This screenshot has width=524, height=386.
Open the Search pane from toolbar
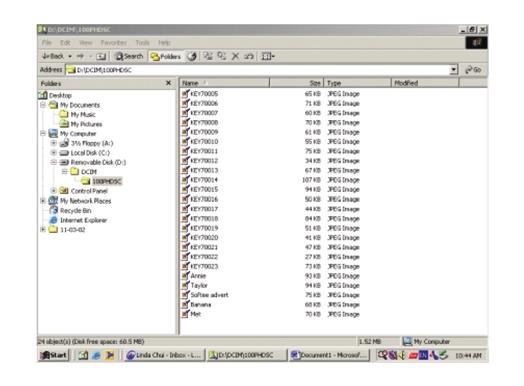tap(129, 56)
